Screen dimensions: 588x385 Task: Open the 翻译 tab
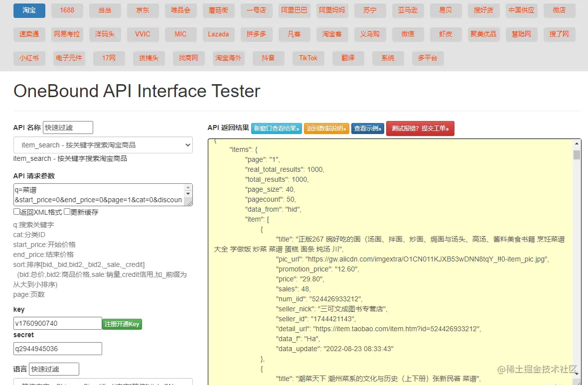click(x=348, y=58)
